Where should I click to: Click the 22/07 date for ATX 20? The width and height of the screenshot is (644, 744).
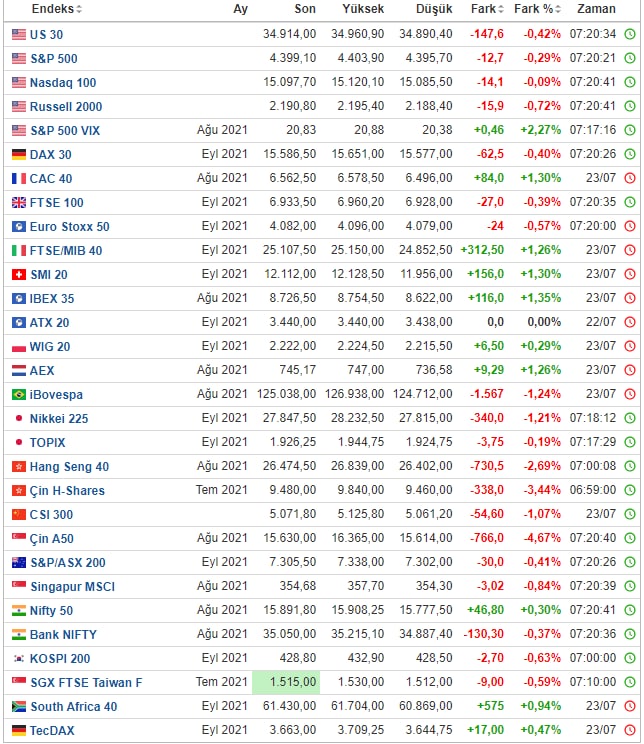tap(601, 322)
